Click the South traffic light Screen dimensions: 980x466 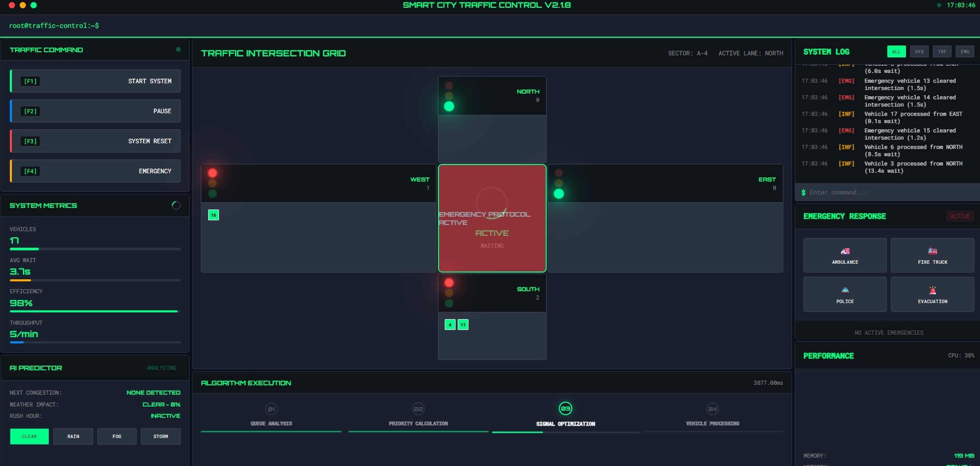click(x=449, y=293)
